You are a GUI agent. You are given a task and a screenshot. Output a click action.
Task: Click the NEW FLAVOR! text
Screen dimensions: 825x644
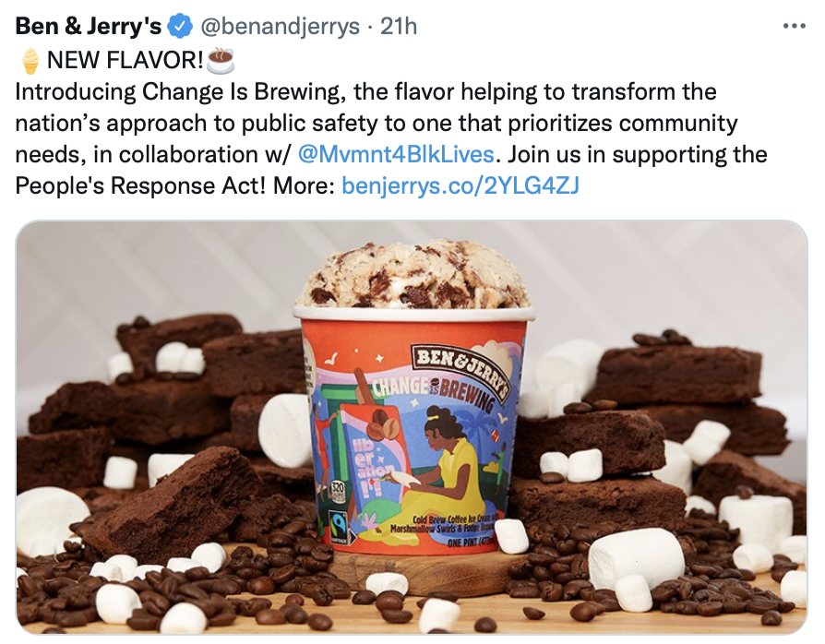pos(125,60)
